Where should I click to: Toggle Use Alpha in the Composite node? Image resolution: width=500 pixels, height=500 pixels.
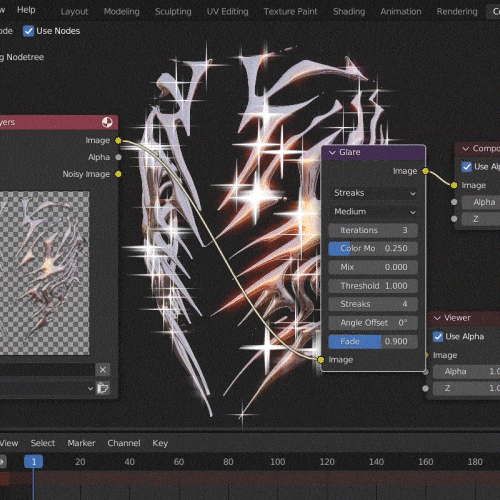click(x=467, y=167)
